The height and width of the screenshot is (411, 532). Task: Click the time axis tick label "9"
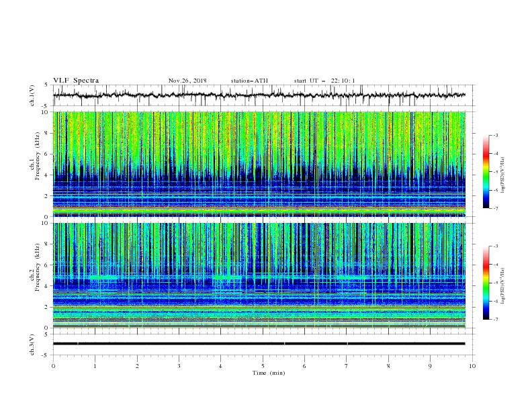(430, 366)
